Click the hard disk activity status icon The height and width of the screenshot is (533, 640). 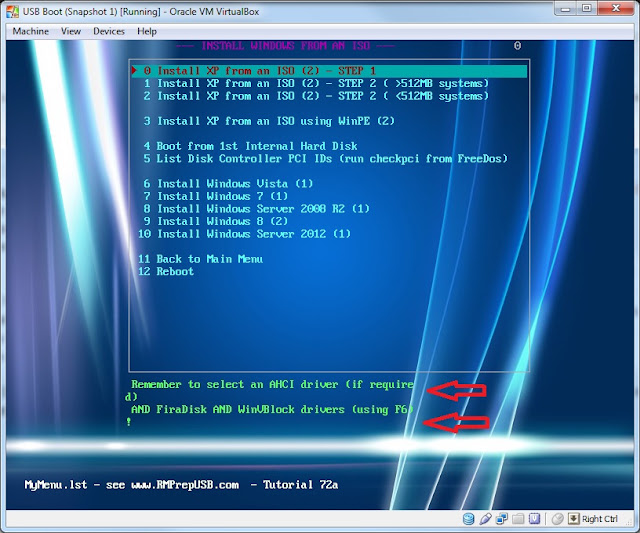click(x=469, y=519)
